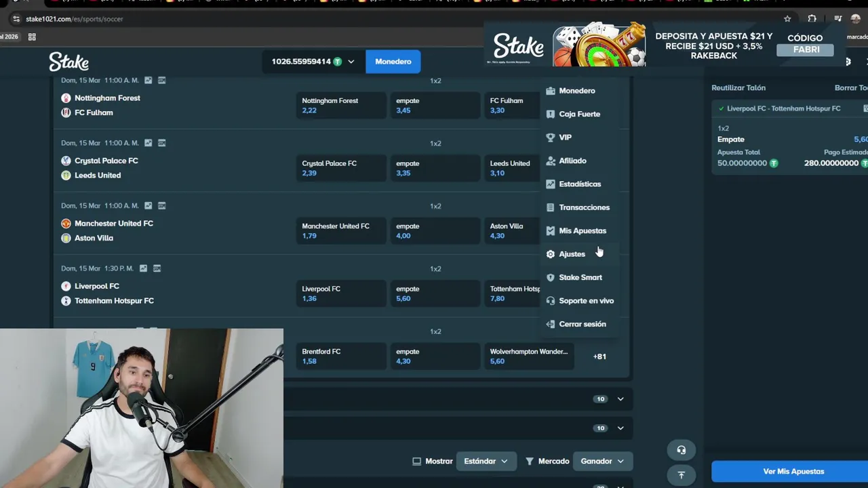Viewport: 868px width, 488px height.
Task: Open the browser profile avatar
Action: coord(856,19)
